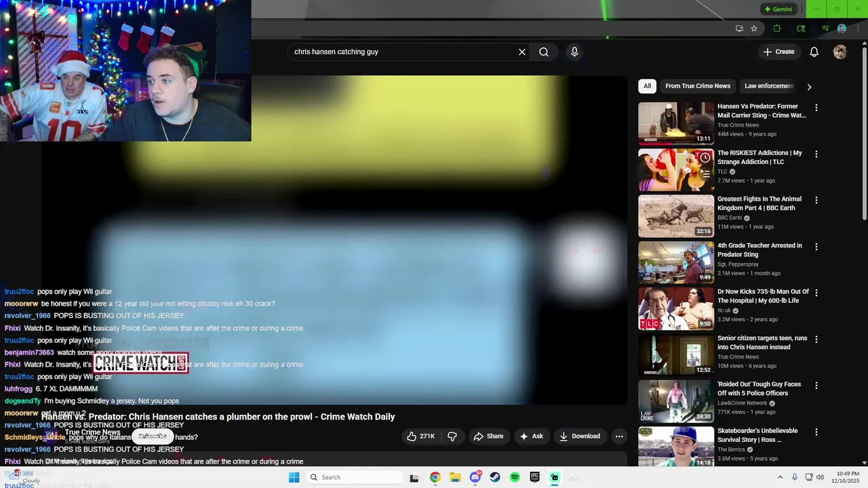Add TLC video to queue icon

(x=705, y=174)
